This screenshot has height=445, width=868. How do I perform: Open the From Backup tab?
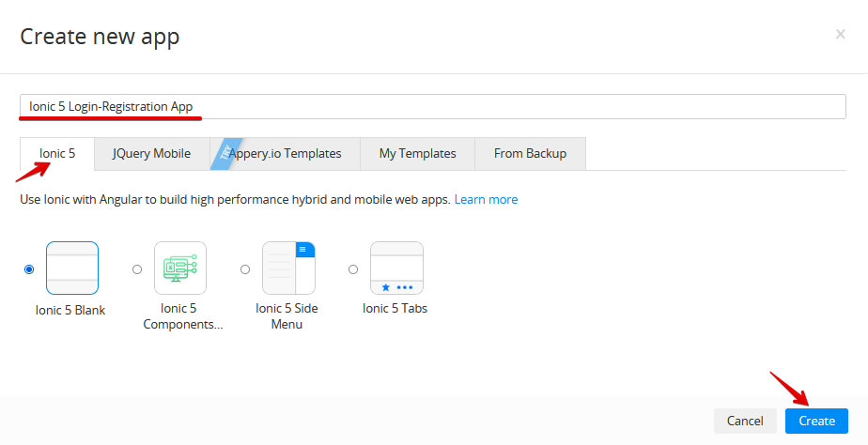coord(531,154)
